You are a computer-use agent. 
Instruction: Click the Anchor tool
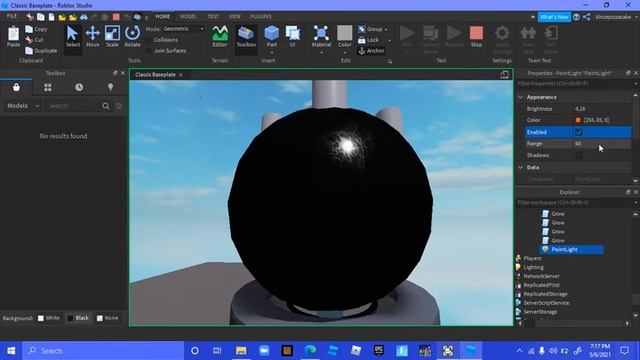click(371, 51)
